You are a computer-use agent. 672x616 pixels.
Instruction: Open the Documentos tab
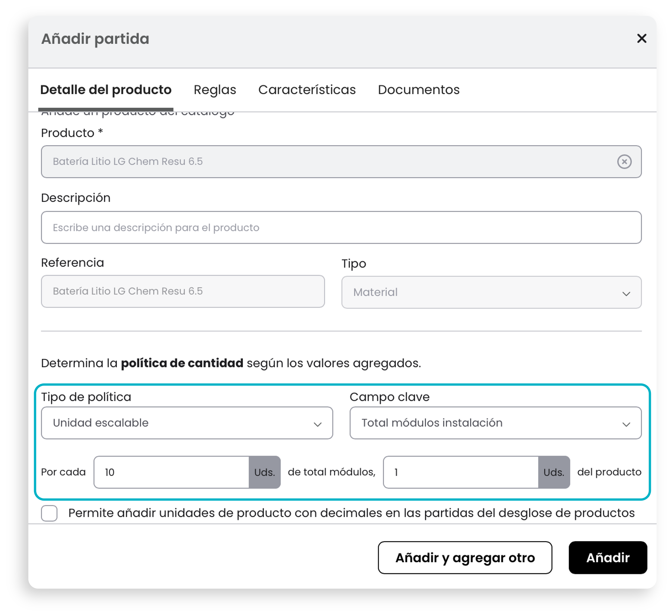click(419, 90)
